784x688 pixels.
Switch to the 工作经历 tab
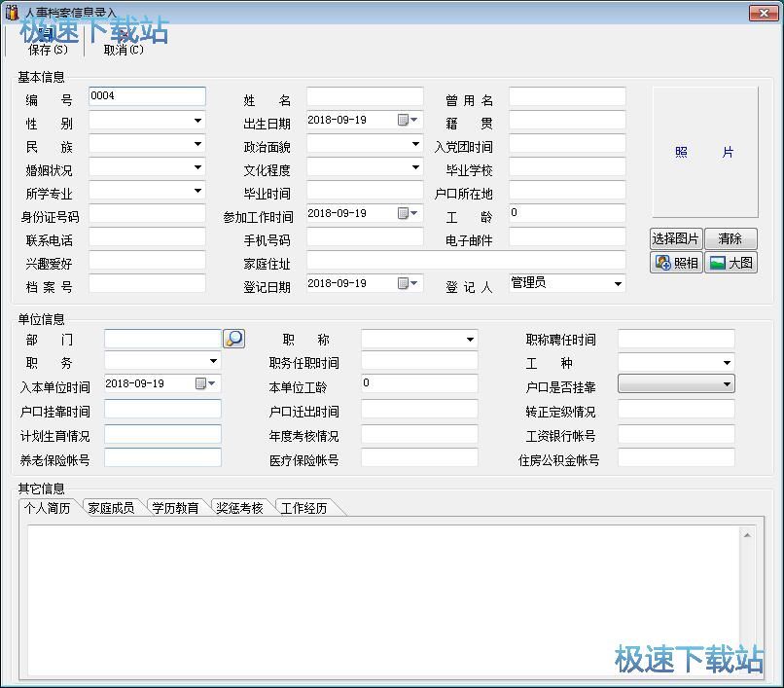point(303,506)
